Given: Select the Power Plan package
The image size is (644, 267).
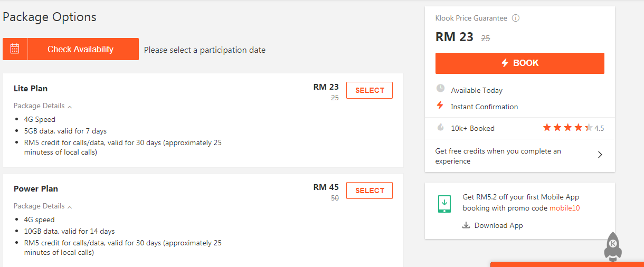Looking at the screenshot, I should pos(370,190).
